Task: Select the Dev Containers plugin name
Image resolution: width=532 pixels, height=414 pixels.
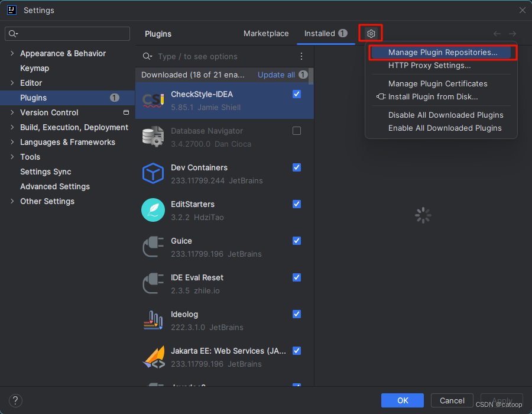Action: click(199, 167)
